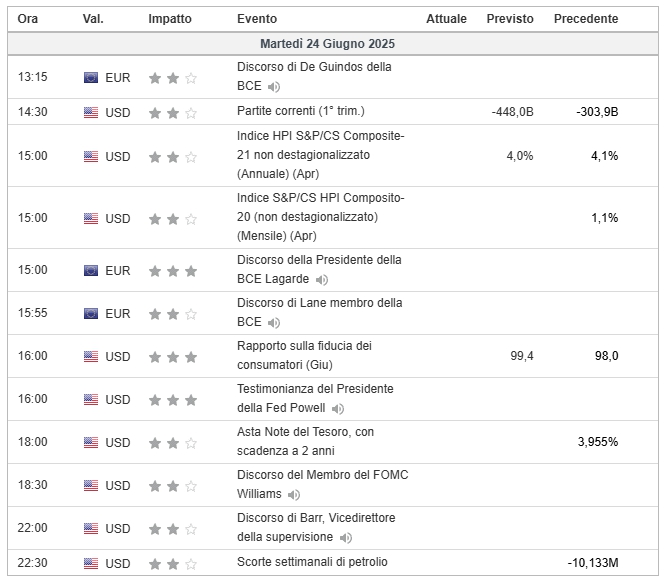Image resolution: width=665 pixels, height=584 pixels.
Task: Click US flag in 22:30 petroleum row
Action: [x=91, y=563]
